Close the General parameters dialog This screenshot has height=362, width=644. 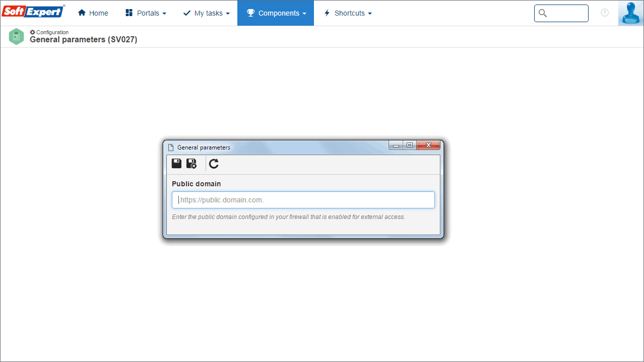[428, 146]
